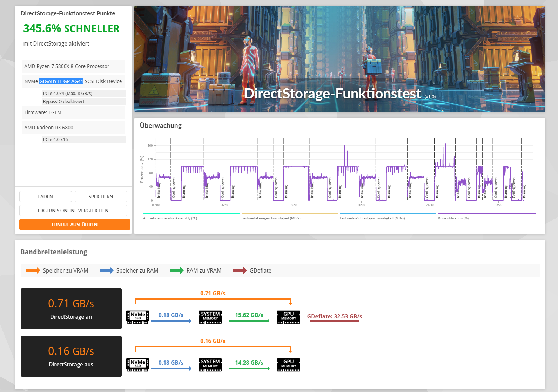Click the 15.62 GB/s RAM to VRAM value
This screenshot has width=558, height=392.
(249, 315)
